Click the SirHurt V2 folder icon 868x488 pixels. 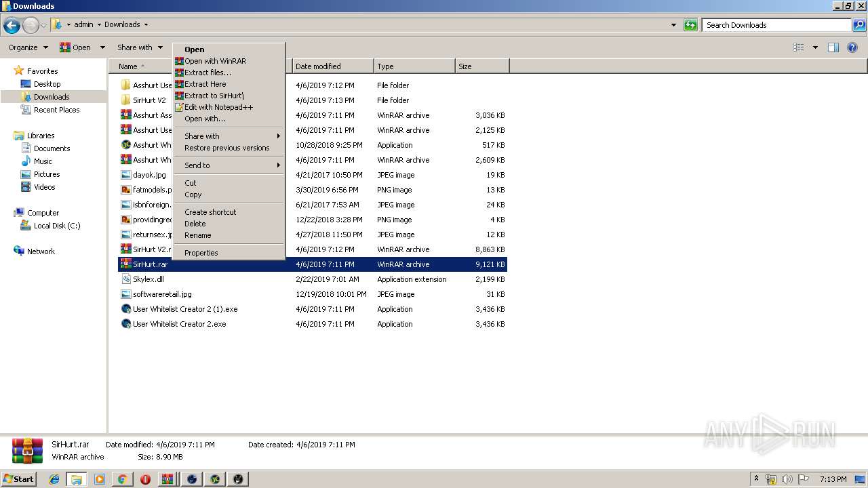(x=125, y=100)
